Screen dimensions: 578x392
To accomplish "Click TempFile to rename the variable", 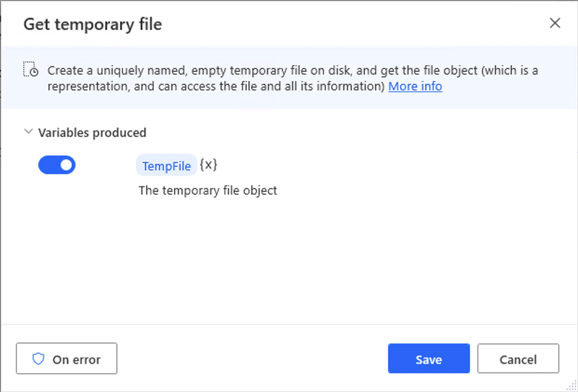I will click(166, 165).
